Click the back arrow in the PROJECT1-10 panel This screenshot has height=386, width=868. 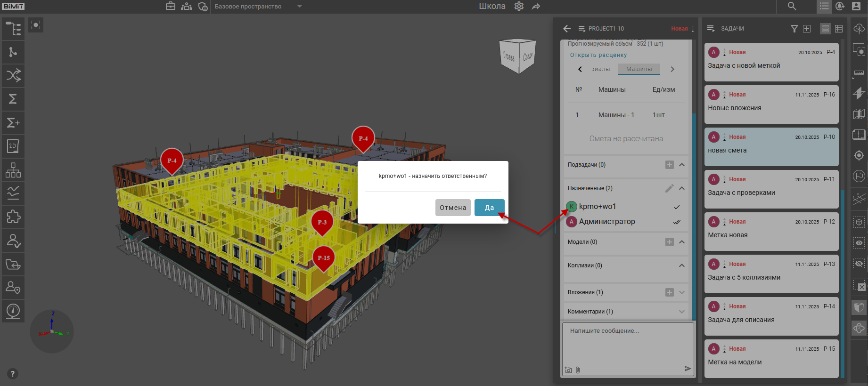[567, 29]
